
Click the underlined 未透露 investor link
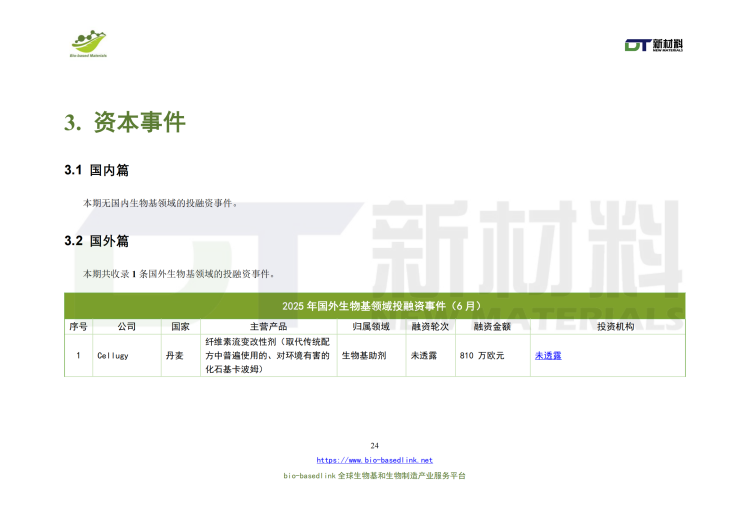tap(548, 355)
